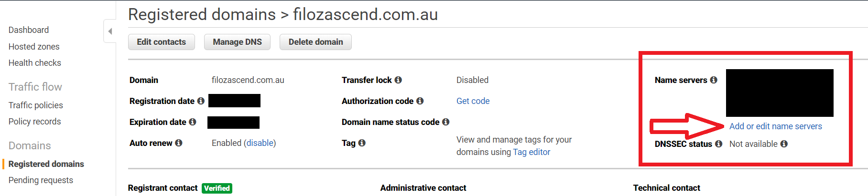Collapse the left navigation sidebar arrow
Screen dimensions: 868x196
(110, 31)
